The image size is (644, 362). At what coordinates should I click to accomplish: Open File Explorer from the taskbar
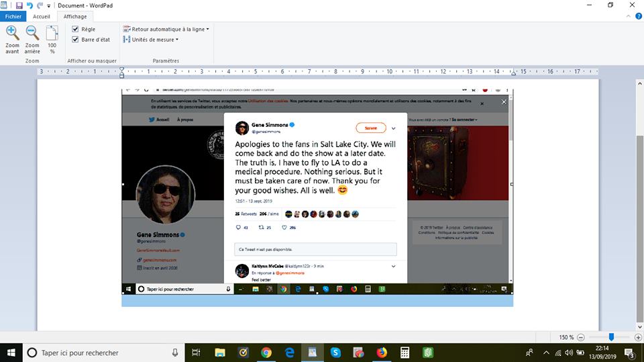pyautogui.click(x=220, y=353)
